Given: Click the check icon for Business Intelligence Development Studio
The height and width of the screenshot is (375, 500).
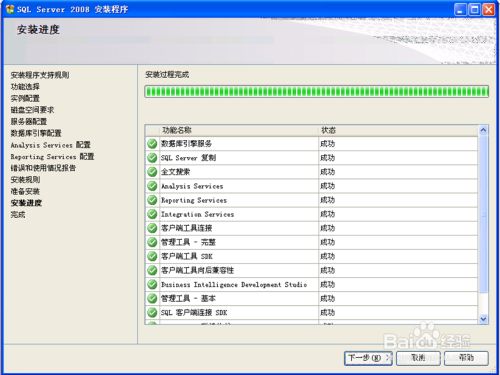Looking at the screenshot, I should point(152,284).
